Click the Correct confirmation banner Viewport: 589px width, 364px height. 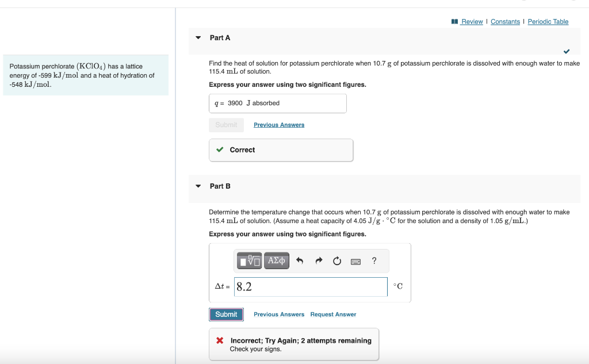click(x=281, y=150)
